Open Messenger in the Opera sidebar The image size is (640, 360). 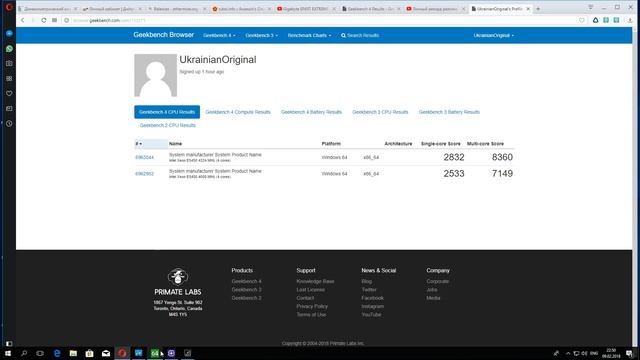coord(9,33)
